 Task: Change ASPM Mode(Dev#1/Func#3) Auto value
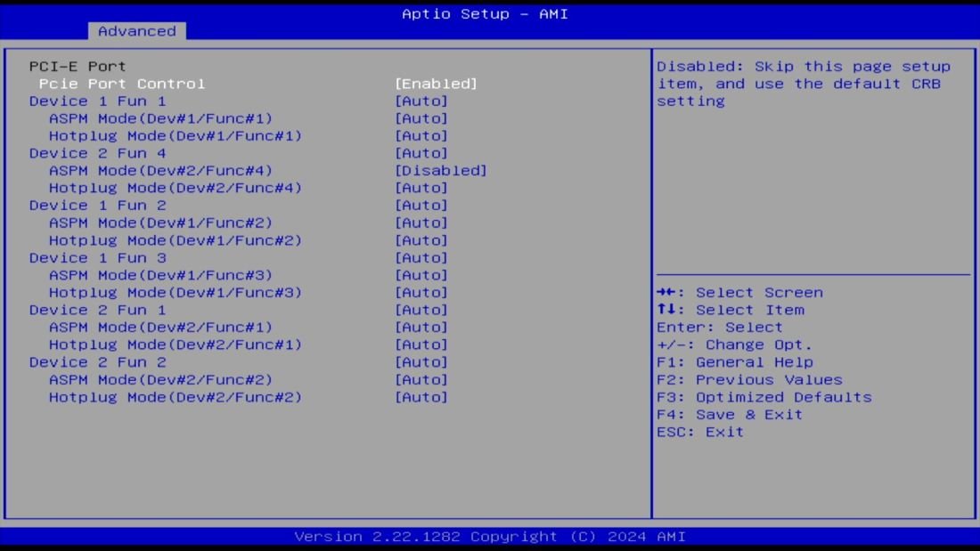pyautogui.click(x=421, y=276)
